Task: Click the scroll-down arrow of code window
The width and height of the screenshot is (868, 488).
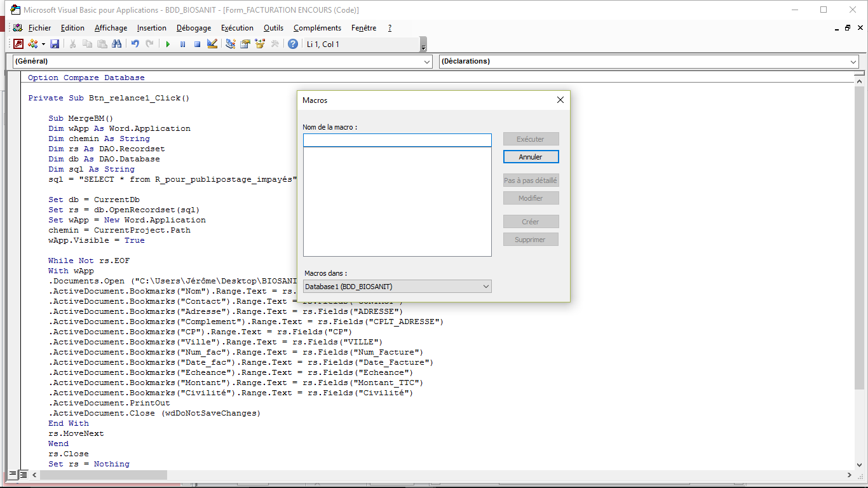Action: coord(858,465)
